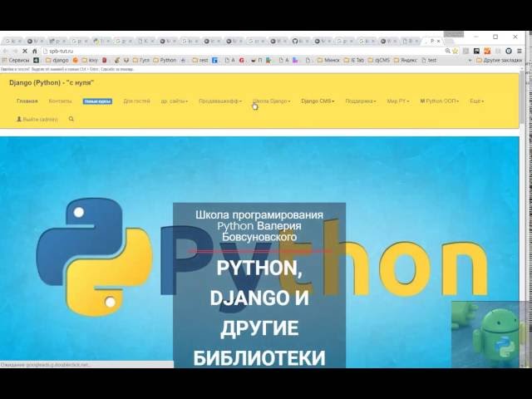Screen dimensions: 532x399
Task: Open the orange round bookmark icon after django
Action: 76,60
